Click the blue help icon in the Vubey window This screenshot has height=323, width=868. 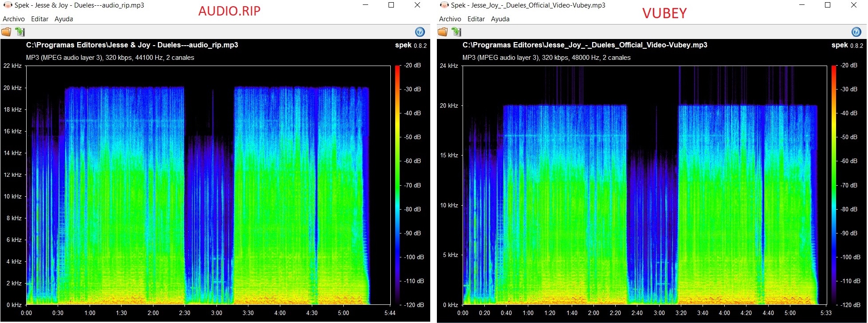coord(856,32)
